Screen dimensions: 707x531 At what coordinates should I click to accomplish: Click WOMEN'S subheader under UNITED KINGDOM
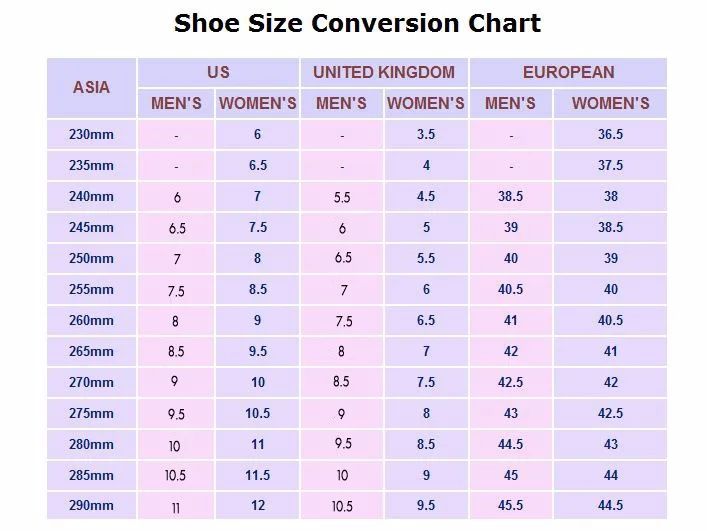click(x=426, y=103)
